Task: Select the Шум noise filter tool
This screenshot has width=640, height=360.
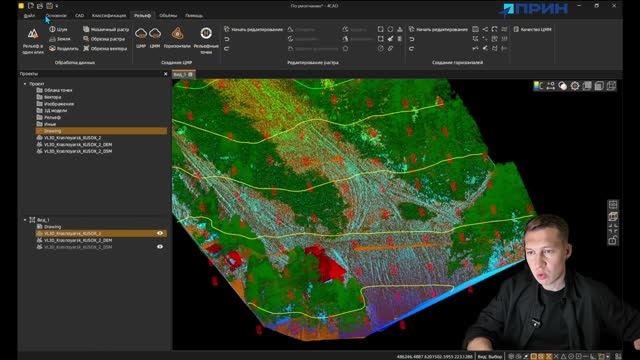Action: (x=58, y=29)
